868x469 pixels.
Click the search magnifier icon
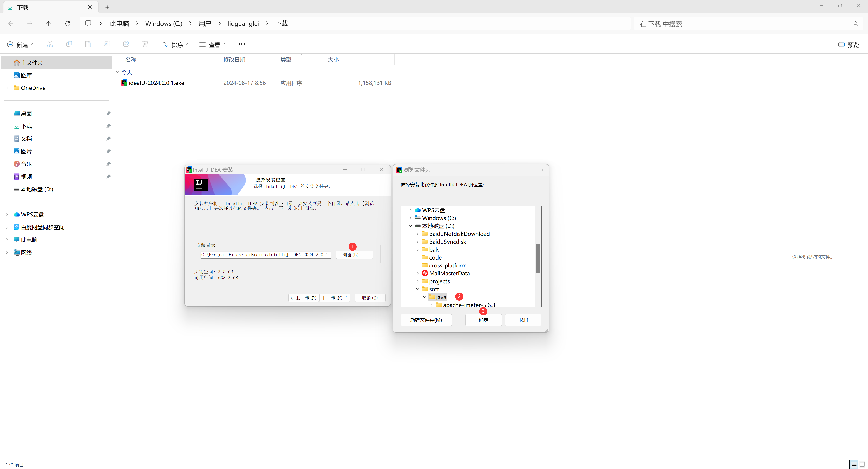point(856,24)
